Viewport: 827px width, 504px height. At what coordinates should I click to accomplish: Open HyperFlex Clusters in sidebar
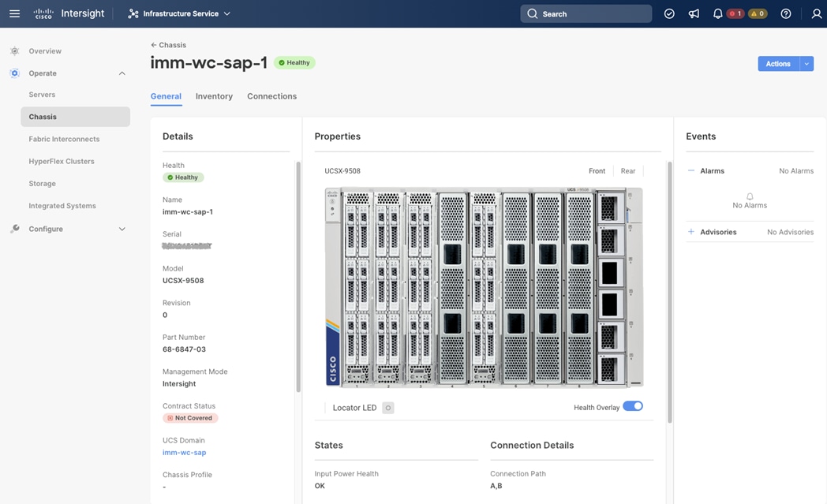pos(62,162)
